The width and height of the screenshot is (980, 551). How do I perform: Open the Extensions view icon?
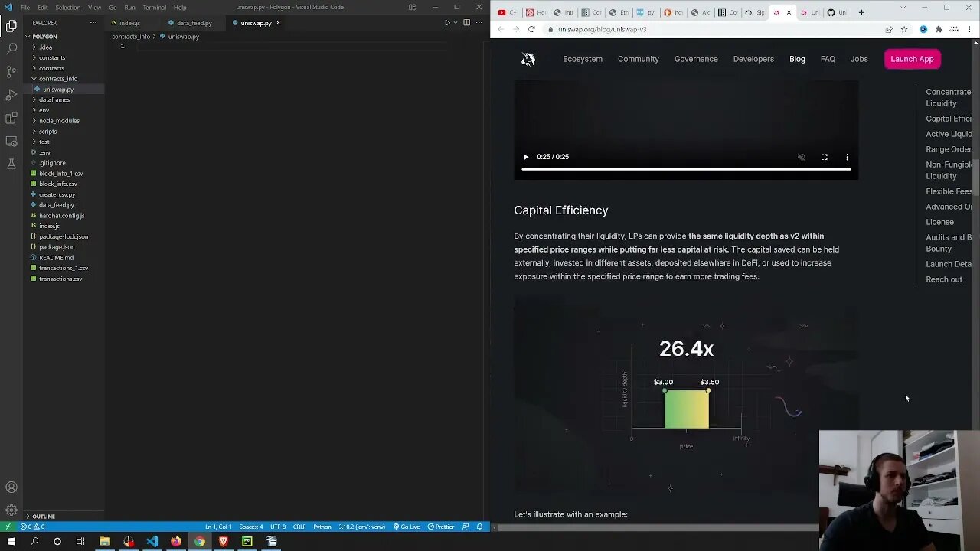[x=11, y=118]
